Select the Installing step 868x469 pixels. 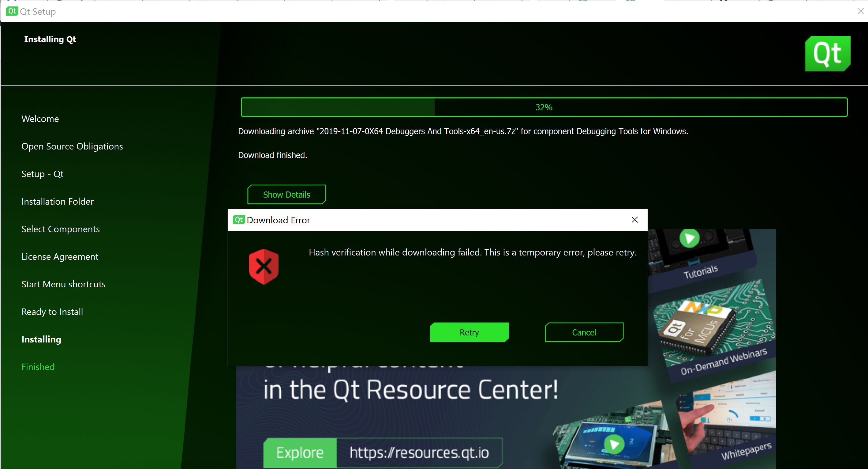(41, 339)
